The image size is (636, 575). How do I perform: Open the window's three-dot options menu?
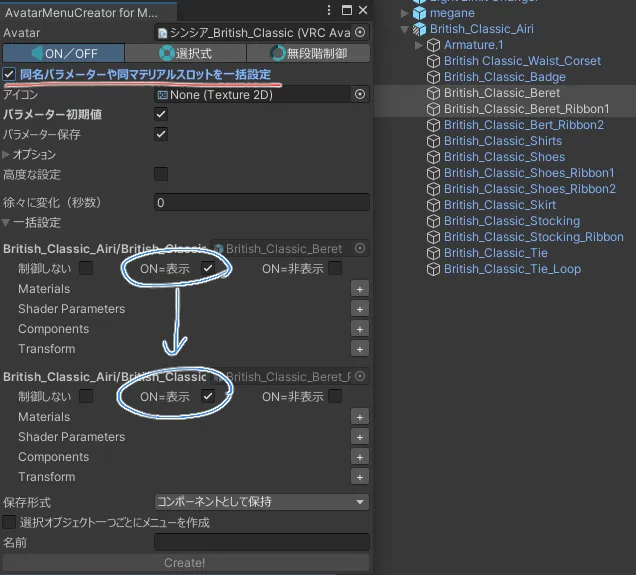[327, 10]
